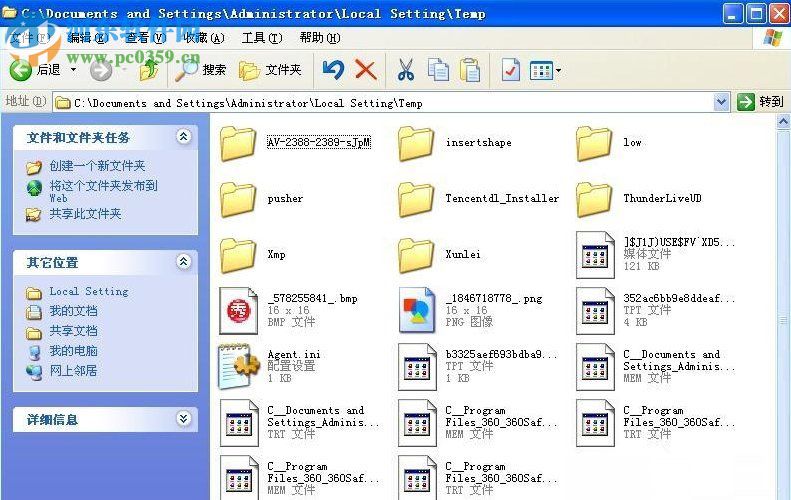Select the _578255841_.bmp file
Screen dimensions: 791x500
(x=289, y=311)
